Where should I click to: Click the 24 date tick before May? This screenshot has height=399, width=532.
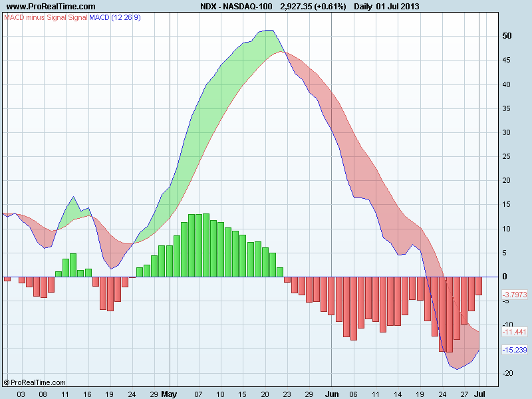(132, 394)
